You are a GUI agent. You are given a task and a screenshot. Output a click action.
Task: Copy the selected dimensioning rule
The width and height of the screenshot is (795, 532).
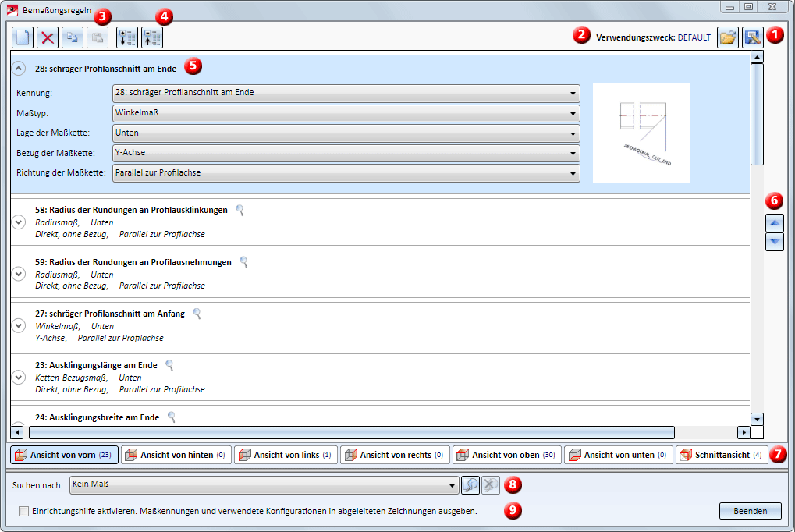coord(73,37)
